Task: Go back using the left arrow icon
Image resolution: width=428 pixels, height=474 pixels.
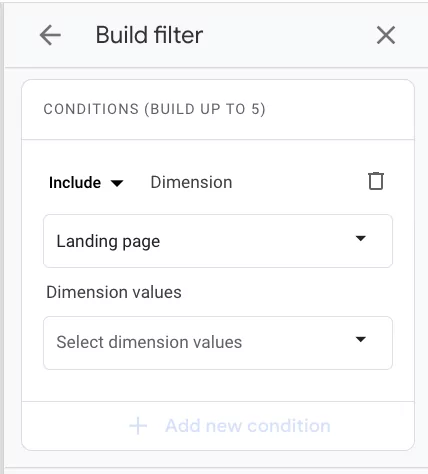Action: tap(50, 35)
